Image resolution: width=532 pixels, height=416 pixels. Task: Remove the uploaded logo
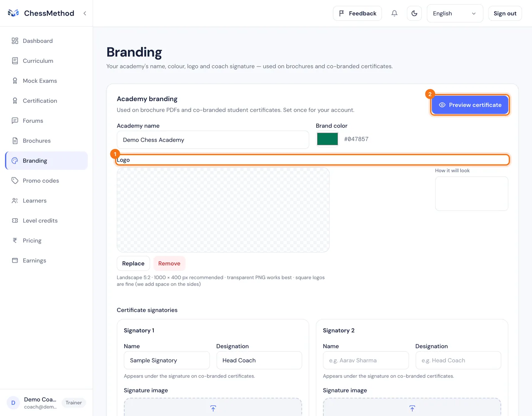coord(169,263)
